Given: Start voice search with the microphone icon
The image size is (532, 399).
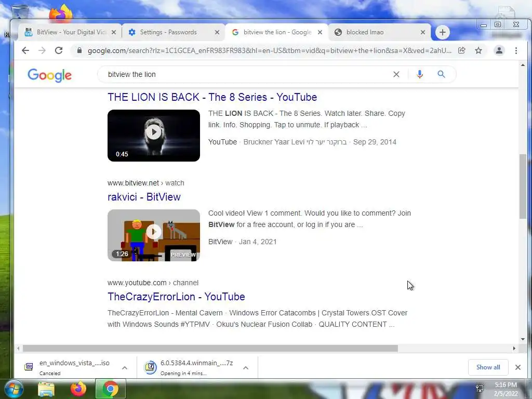Looking at the screenshot, I should click(420, 74).
